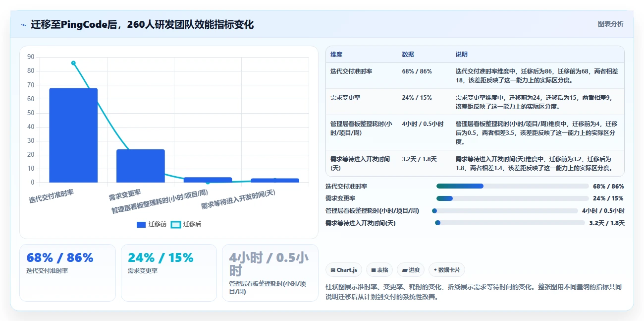Click the 迭代交付准时率 table row label
This screenshot has height=321, width=644.
coord(351,71)
